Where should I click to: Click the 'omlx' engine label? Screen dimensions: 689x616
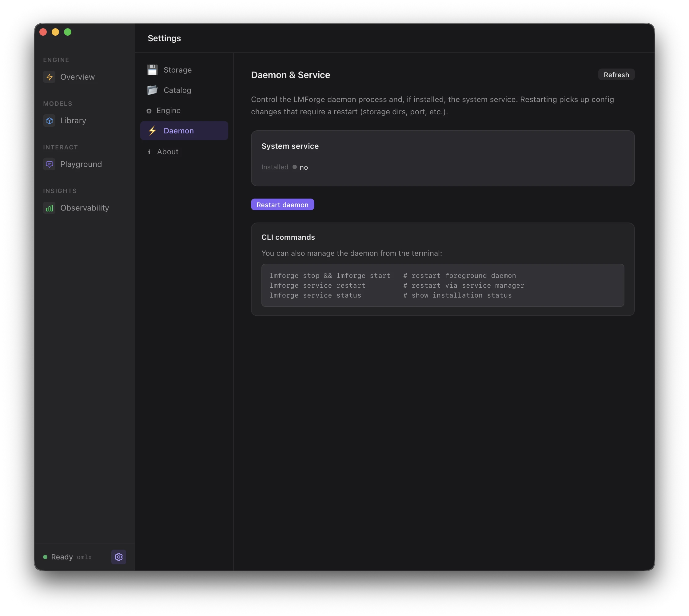pos(84,557)
